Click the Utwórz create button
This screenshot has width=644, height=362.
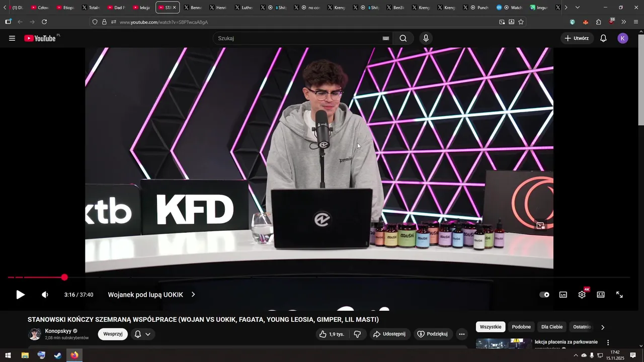tap(577, 38)
